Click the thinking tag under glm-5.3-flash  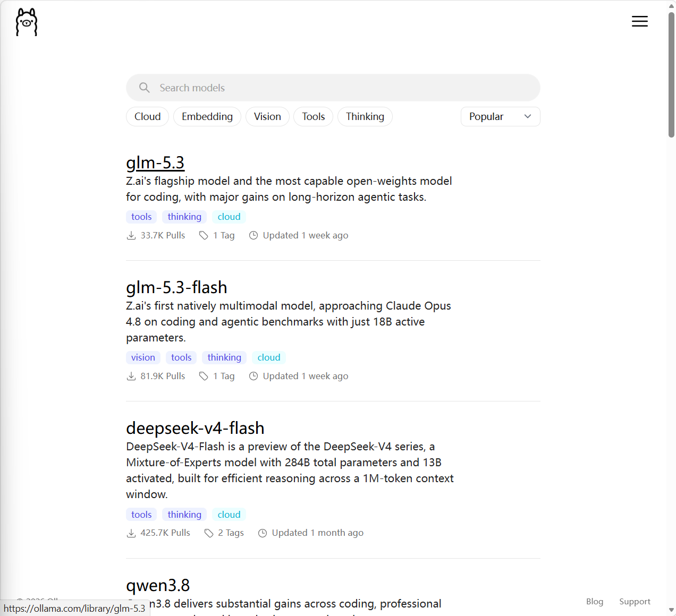(224, 357)
